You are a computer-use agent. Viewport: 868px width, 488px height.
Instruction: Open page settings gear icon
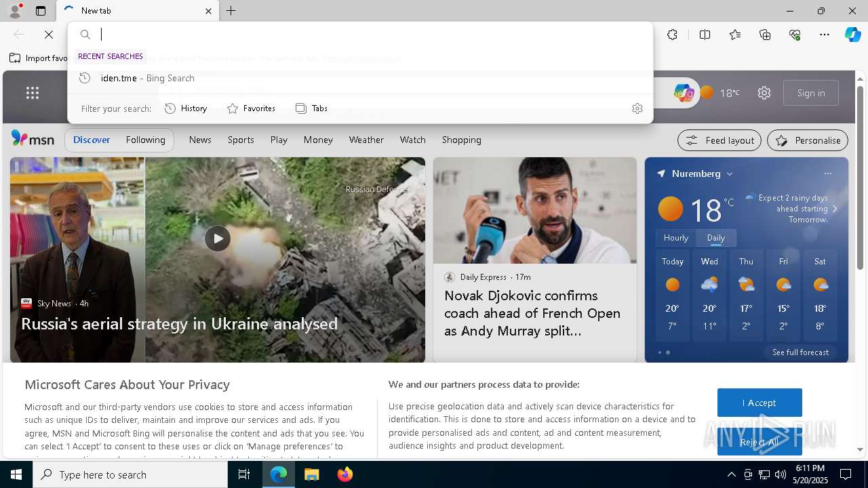[x=764, y=93]
